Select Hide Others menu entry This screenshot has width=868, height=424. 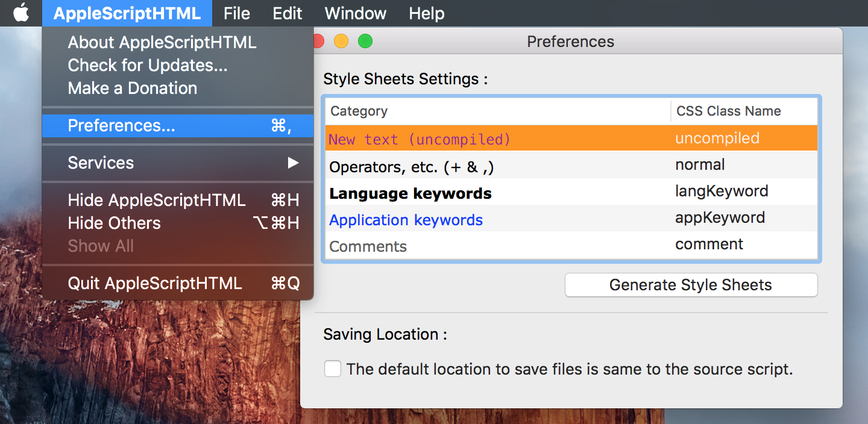pos(178,223)
